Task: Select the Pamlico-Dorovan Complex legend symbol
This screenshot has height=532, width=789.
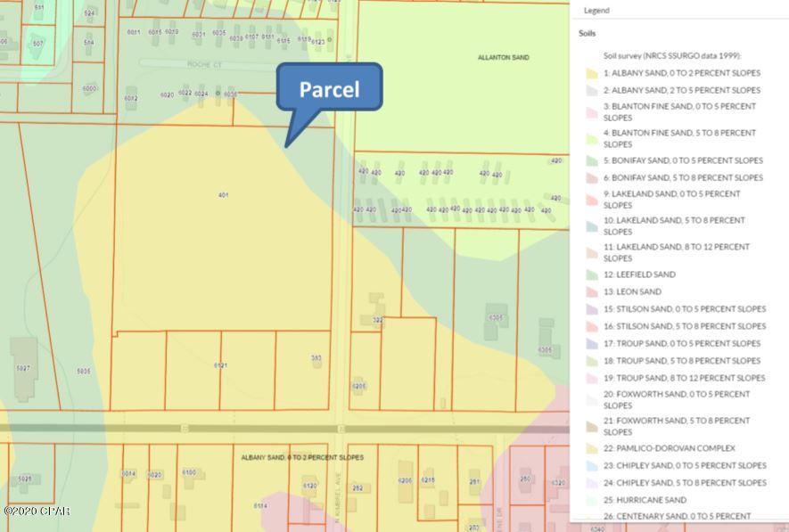Action: (x=591, y=448)
